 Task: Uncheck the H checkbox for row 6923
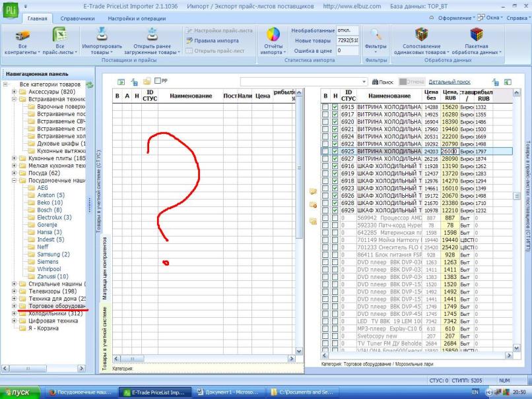pos(335,188)
